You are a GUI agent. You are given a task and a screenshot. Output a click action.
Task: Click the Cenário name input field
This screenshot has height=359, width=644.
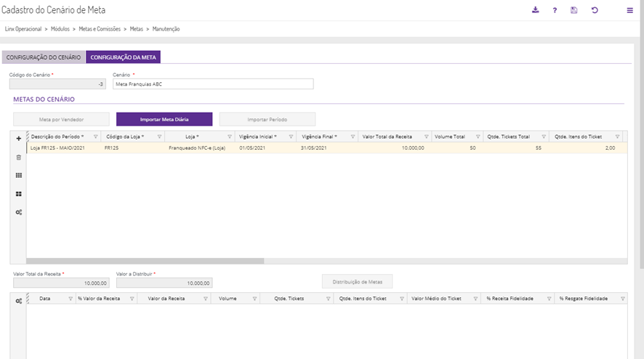[213, 84]
